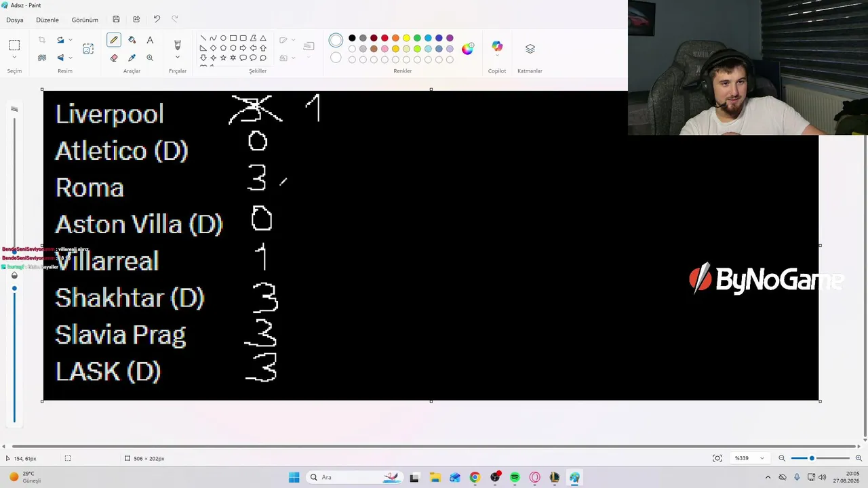Show hidden system tray icons
The width and height of the screenshot is (868, 488).
tap(768, 477)
